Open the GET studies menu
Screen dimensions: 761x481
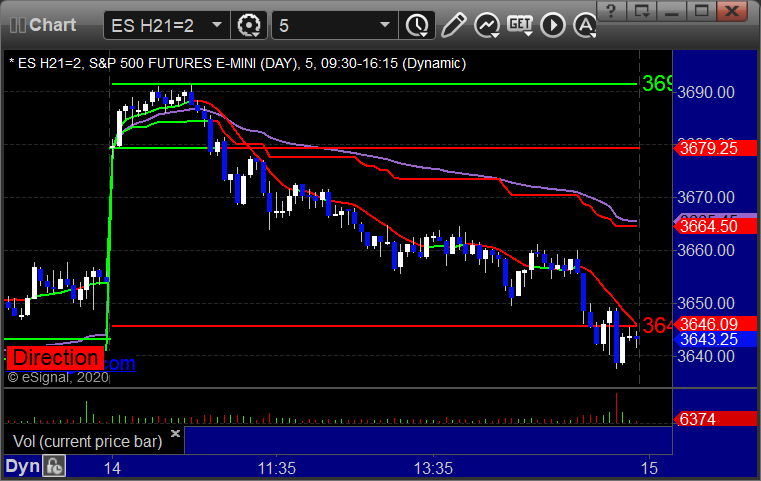coord(520,25)
